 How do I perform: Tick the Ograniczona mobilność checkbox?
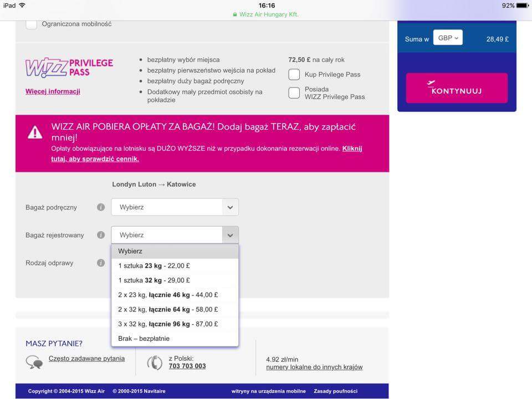pos(31,24)
